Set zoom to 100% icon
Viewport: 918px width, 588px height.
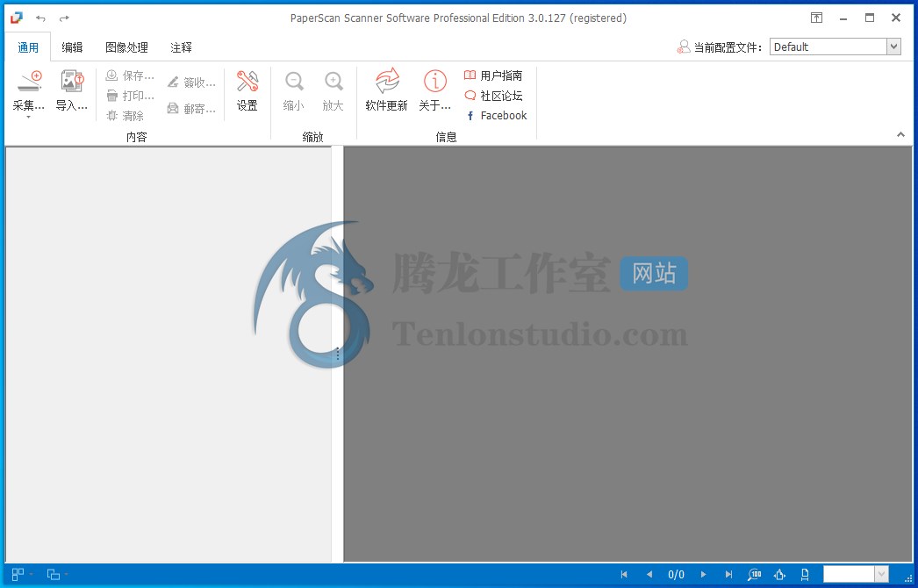tap(755, 575)
